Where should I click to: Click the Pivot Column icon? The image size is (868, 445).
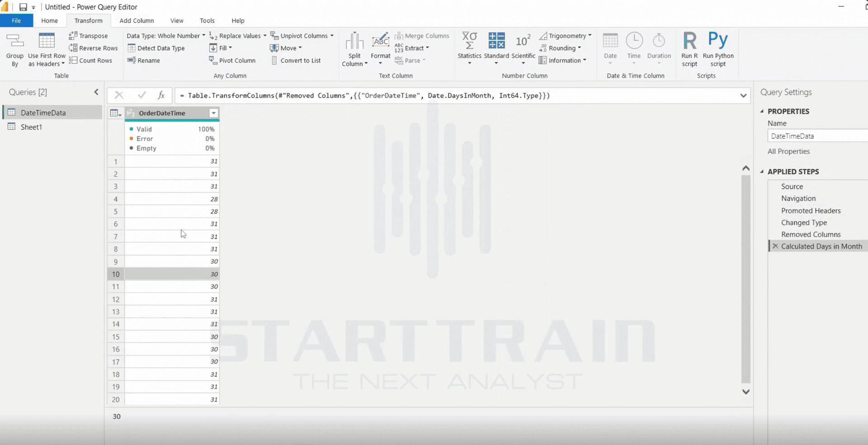click(x=213, y=60)
